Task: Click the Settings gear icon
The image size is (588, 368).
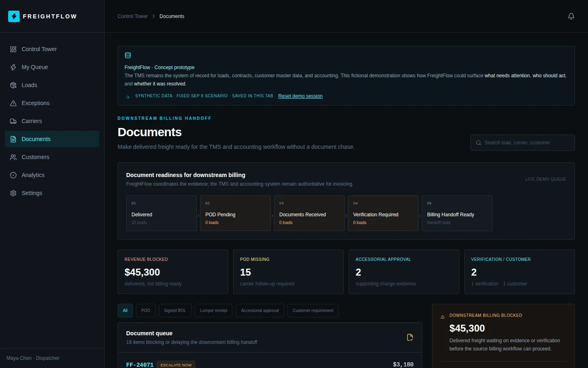Action: [13, 193]
